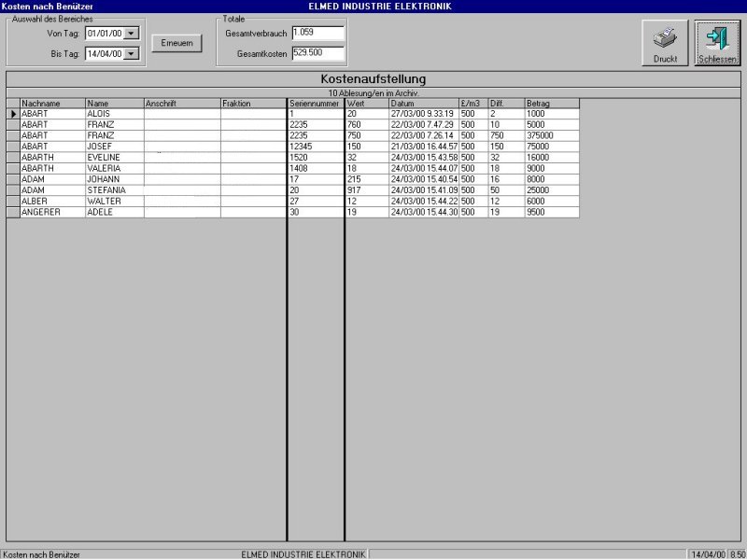Click the Seriennummer column header
747x560 pixels.
(316, 104)
